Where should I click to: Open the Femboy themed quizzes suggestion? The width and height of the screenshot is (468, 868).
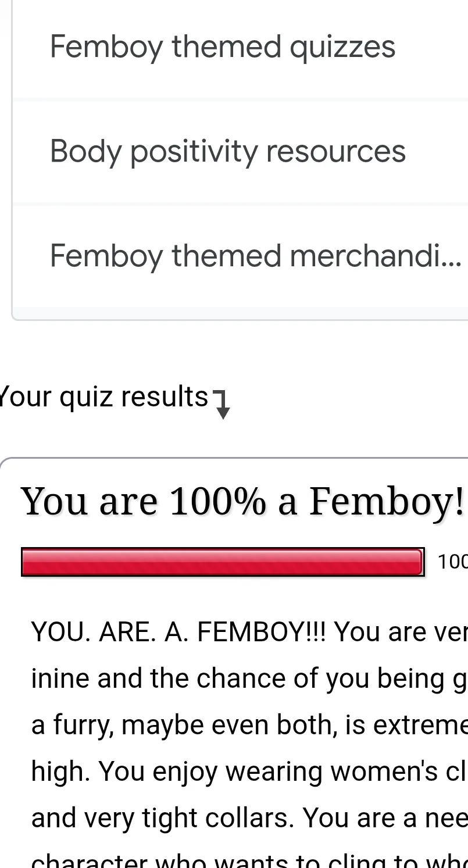point(223,47)
